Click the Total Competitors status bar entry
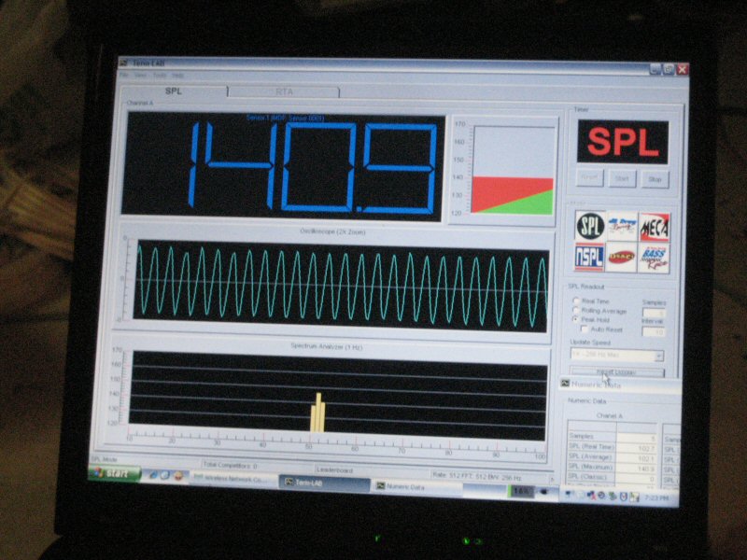This screenshot has width=747, height=560. pyautogui.click(x=230, y=465)
